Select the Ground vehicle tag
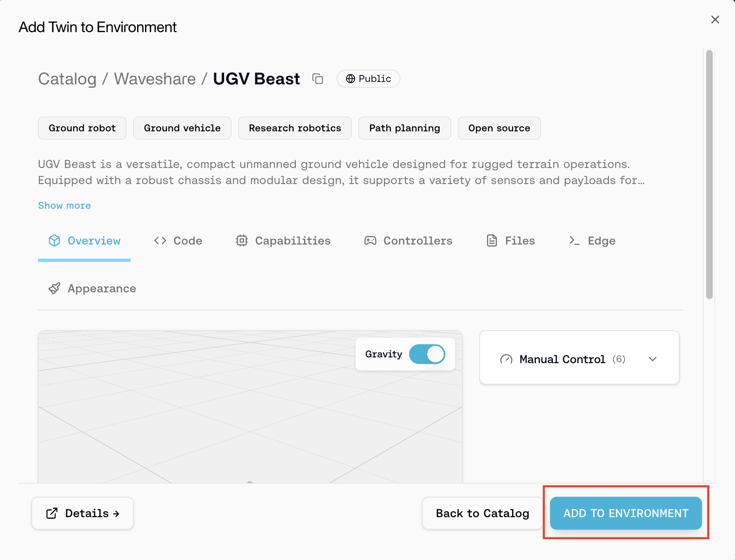 [183, 128]
